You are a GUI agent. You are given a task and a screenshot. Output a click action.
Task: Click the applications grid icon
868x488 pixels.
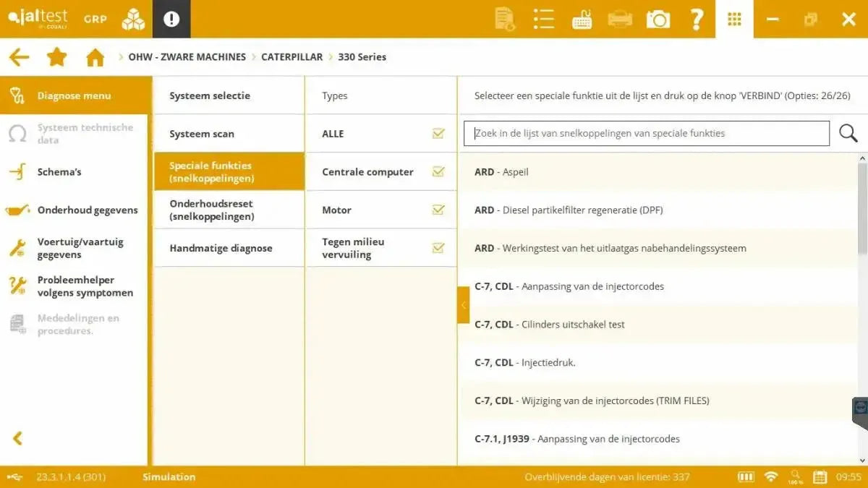click(734, 19)
